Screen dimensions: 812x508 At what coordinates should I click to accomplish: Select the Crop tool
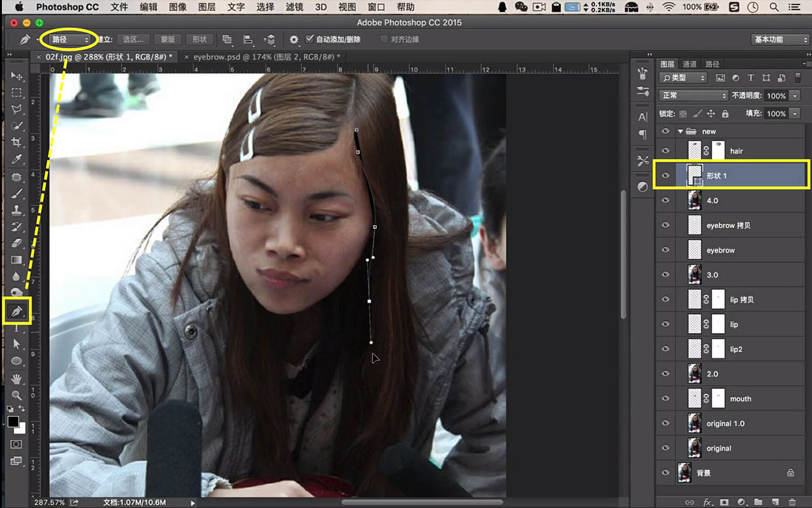click(16, 142)
